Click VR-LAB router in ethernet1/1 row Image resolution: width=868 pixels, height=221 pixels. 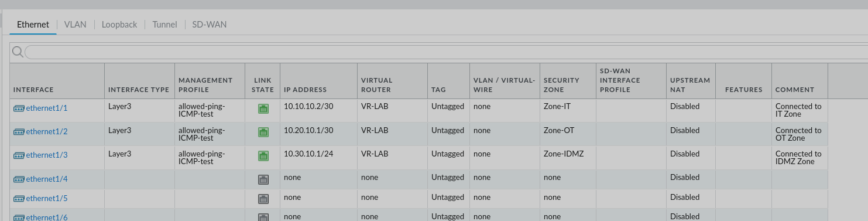375,107
